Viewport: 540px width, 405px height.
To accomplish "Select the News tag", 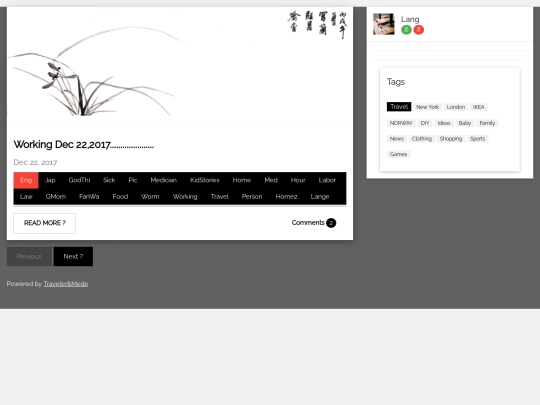I will (397, 139).
